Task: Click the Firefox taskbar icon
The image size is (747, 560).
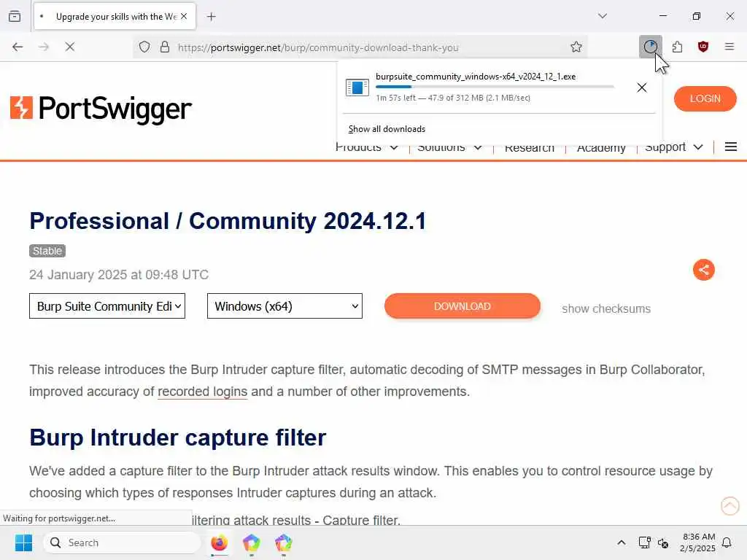Action: [219, 542]
